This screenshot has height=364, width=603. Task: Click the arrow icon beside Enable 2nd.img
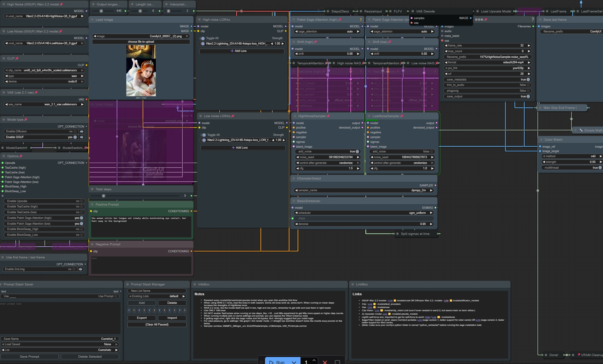pos(81,269)
